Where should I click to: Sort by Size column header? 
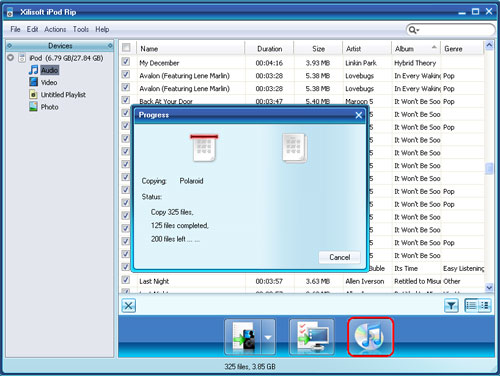318,49
